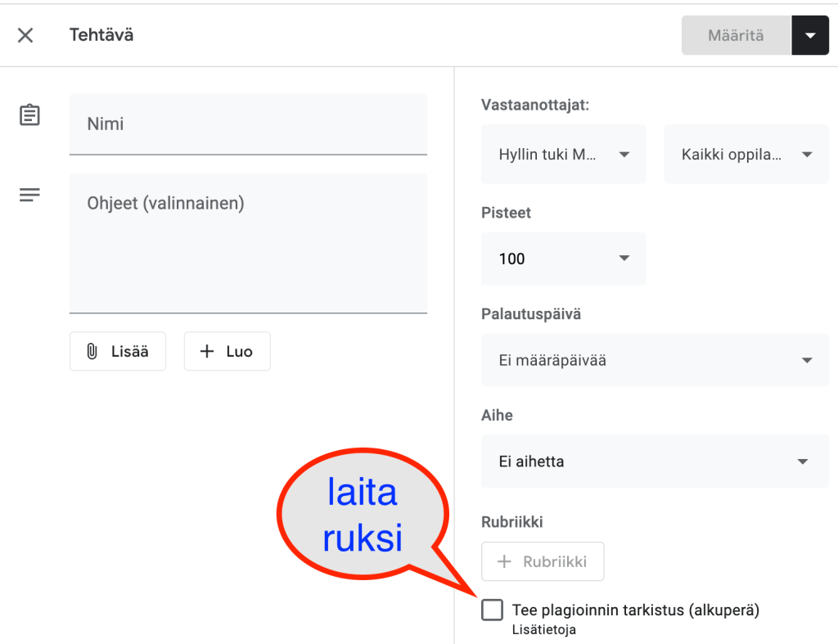Click the Rubriikki add button

[543, 561]
